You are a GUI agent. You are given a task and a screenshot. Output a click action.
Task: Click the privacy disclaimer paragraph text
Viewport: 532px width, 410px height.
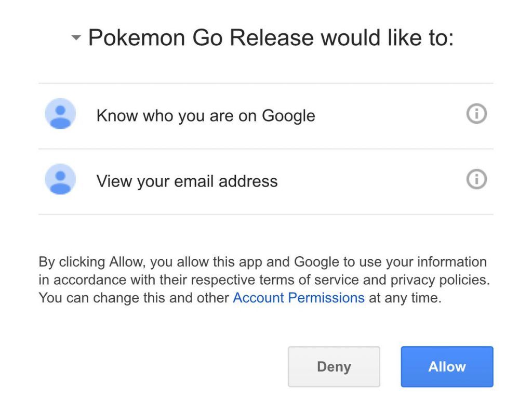coord(262,280)
